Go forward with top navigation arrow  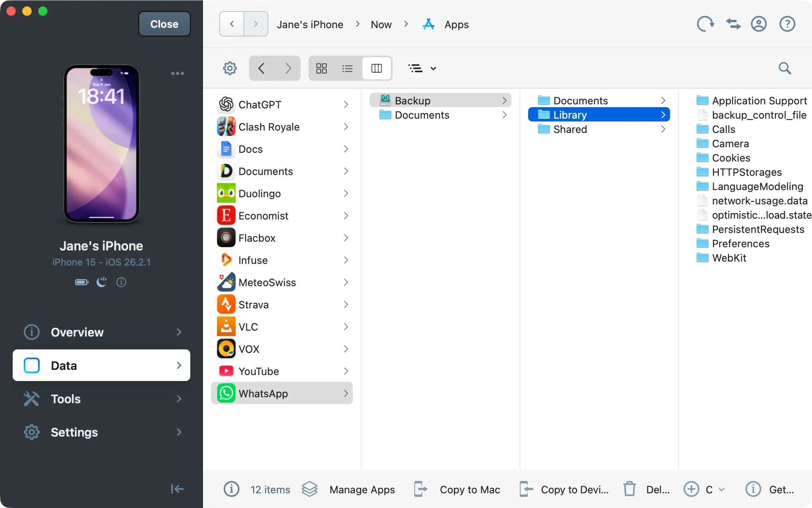pyautogui.click(x=256, y=24)
